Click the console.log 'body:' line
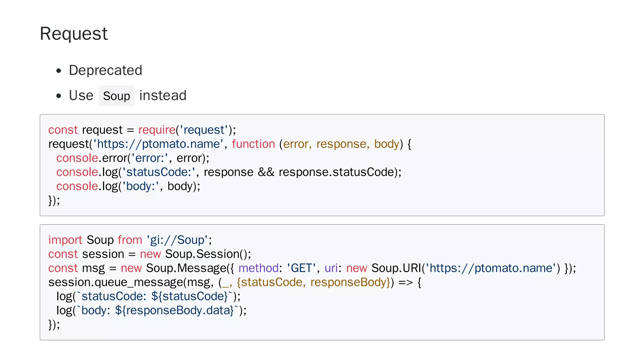 [x=128, y=186]
